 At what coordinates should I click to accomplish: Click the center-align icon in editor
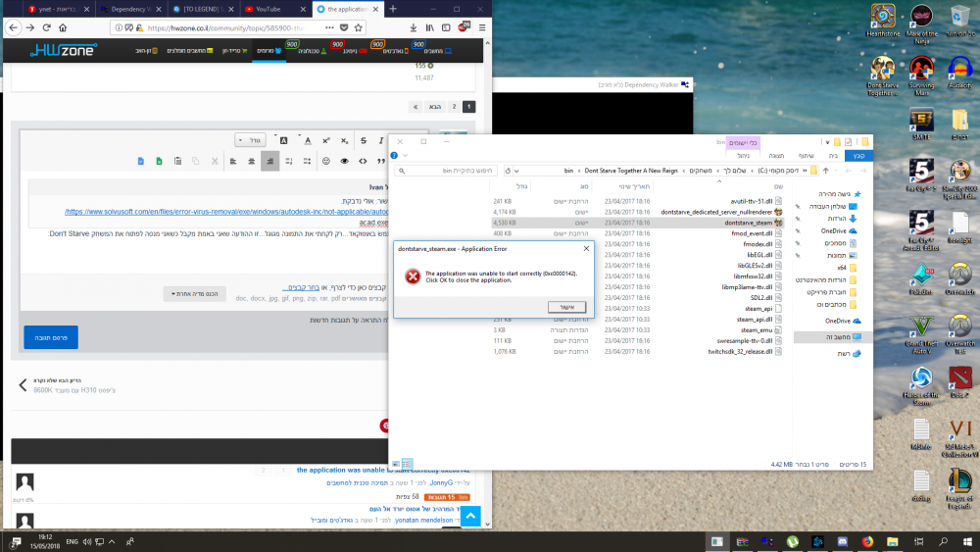(x=251, y=162)
